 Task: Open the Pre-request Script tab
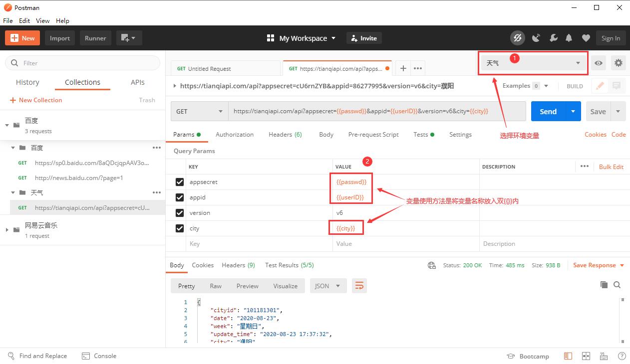[x=373, y=135]
